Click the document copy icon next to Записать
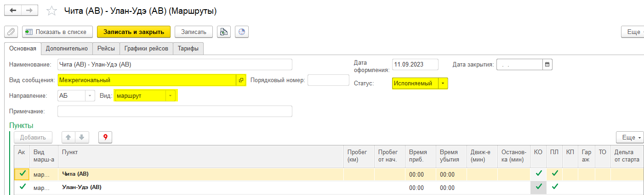Image resolution: width=644 pixels, height=195 pixels. point(224,32)
